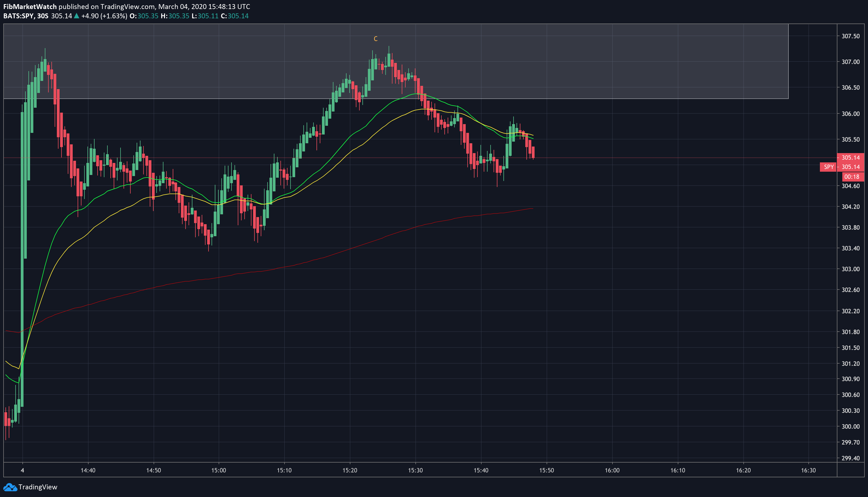Click the 302.20 price axis label
This screenshot has width=868, height=497.
851,311
